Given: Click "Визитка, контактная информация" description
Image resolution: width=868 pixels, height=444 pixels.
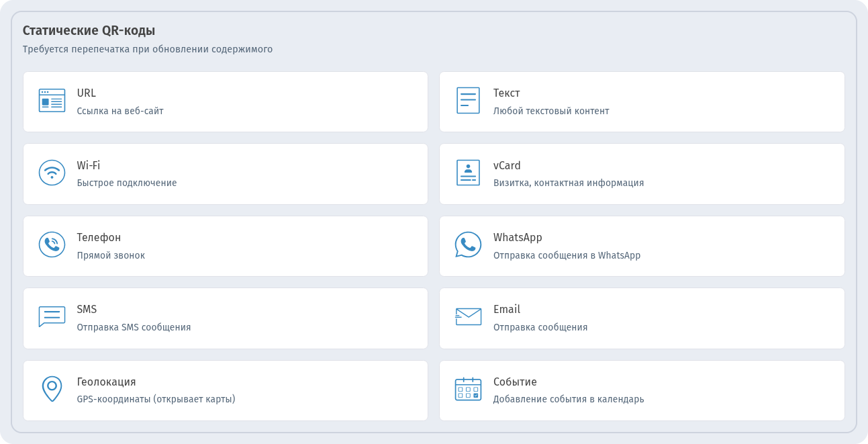Looking at the screenshot, I should pyautogui.click(x=569, y=183).
